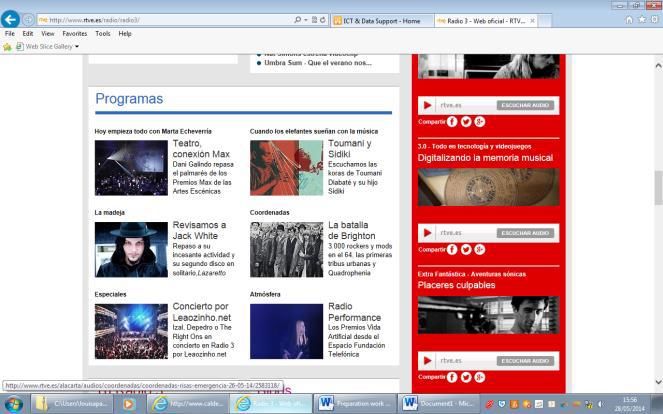Open Revisamos a Jack White link
The width and height of the screenshot is (663, 414).
coord(199,230)
